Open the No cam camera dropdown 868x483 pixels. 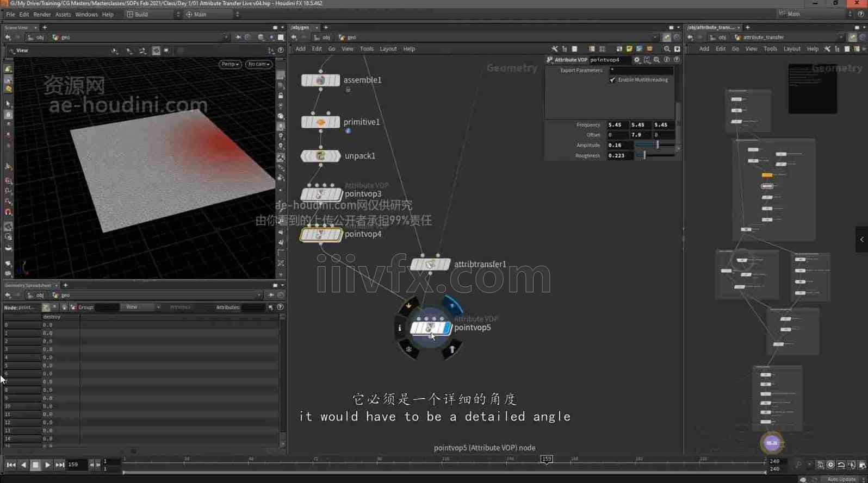[259, 64]
